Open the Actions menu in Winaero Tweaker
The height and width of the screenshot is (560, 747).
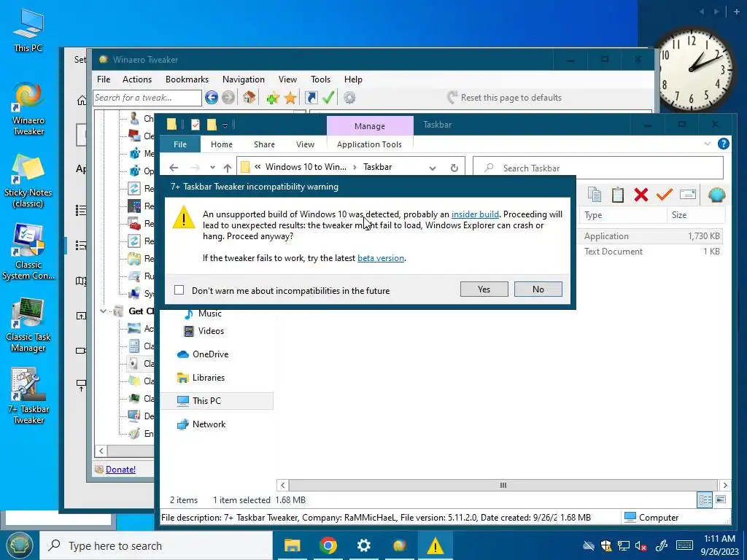point(136,79)
